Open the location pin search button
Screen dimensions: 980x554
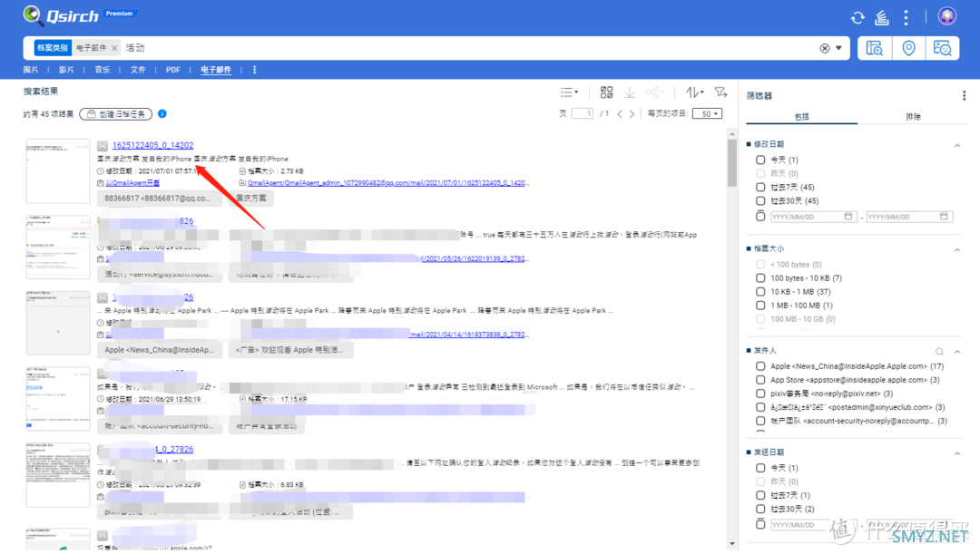coord(908,48)
